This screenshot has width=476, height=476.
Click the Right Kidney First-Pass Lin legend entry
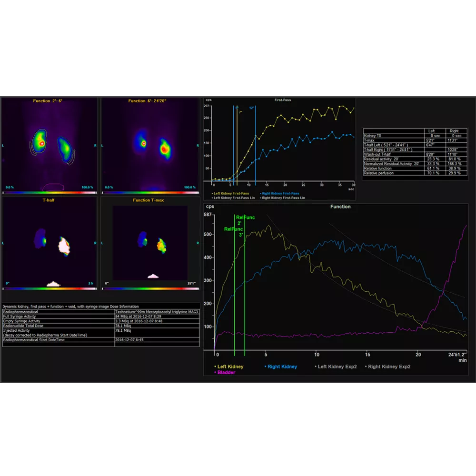click(283, 198)
